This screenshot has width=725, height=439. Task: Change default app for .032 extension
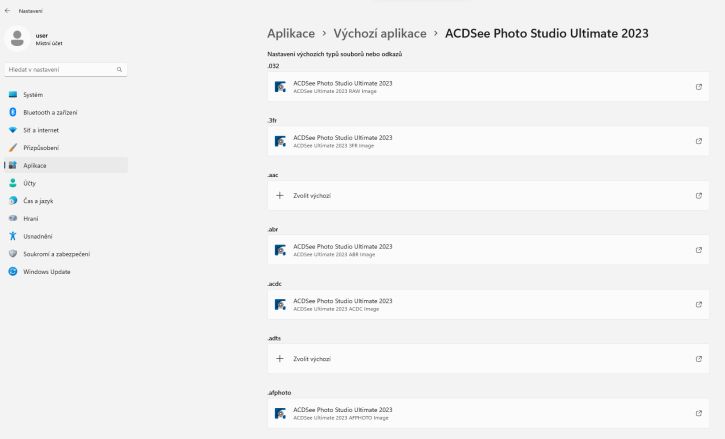488,87
